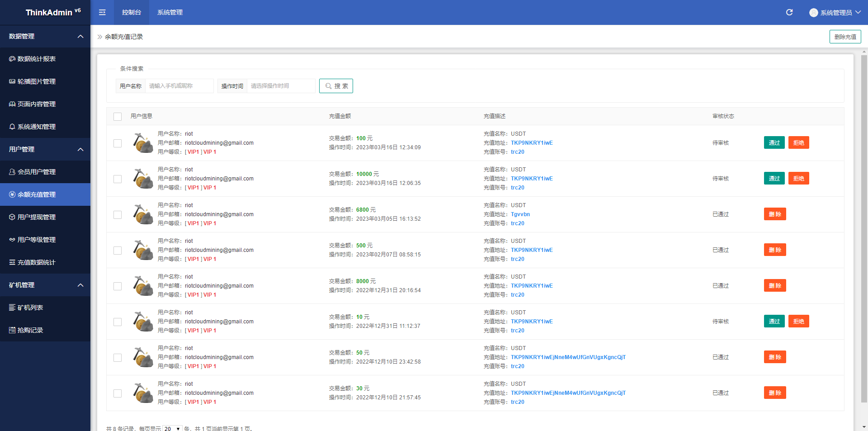Open 抢购记录 in the sidebar
This screenshot has width=868, height=431.
point(30,330)
